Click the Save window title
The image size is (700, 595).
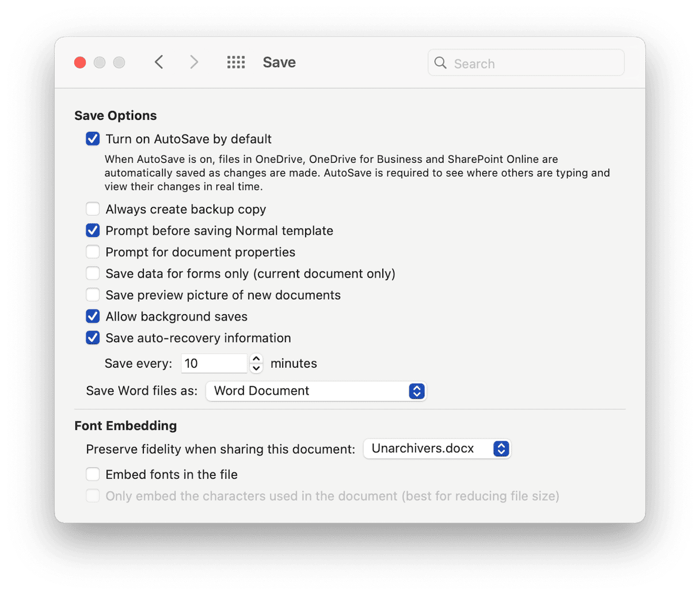click(279, 62)
